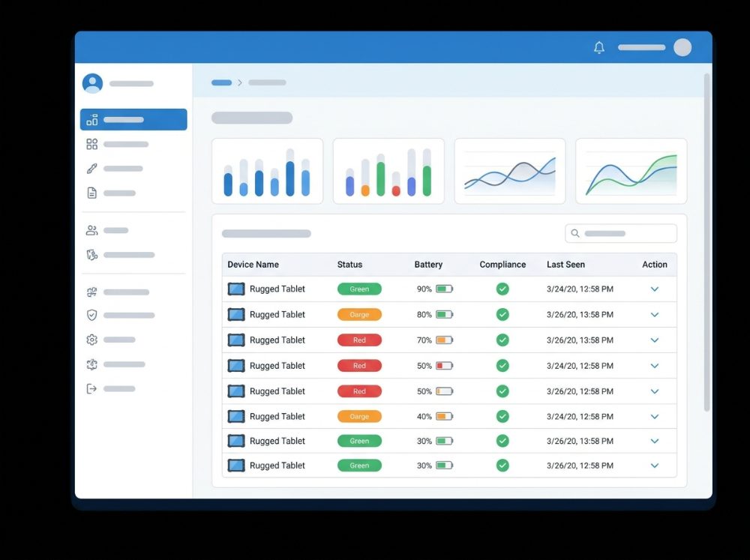Click the orange status badge in the 40% row

pyautogui.click(x=359, y=417)
